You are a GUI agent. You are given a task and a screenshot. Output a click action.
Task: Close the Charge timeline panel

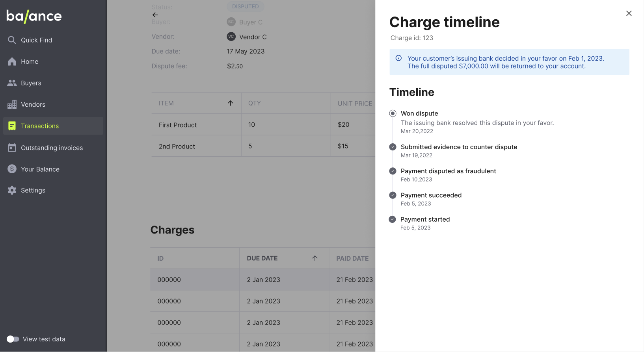tap(629, 13)
